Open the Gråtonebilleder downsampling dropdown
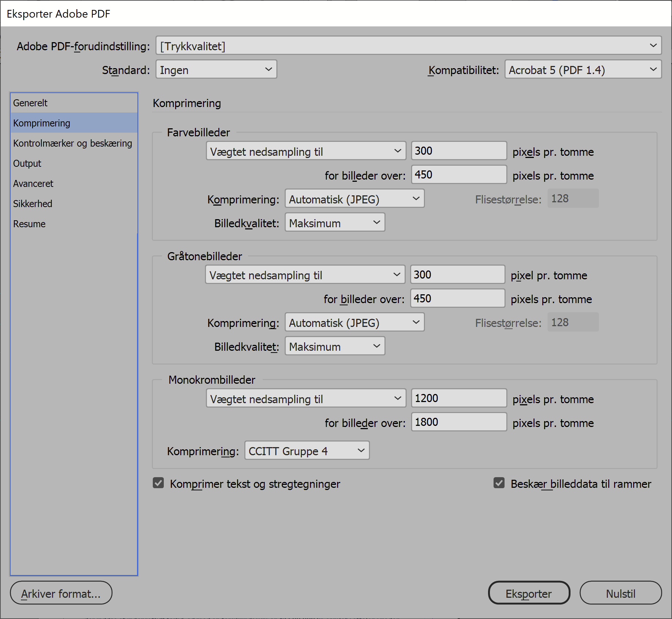 coord(304,275)
